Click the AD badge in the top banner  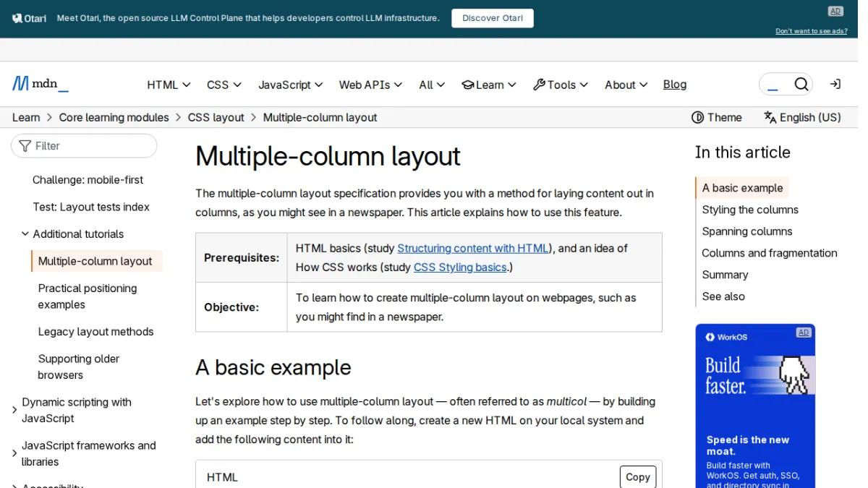835,11
